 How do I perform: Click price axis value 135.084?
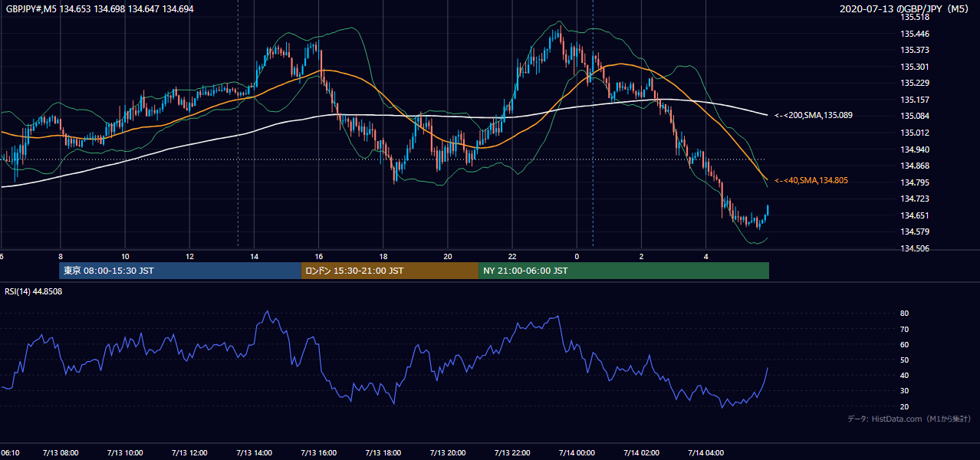click(915, 116)
